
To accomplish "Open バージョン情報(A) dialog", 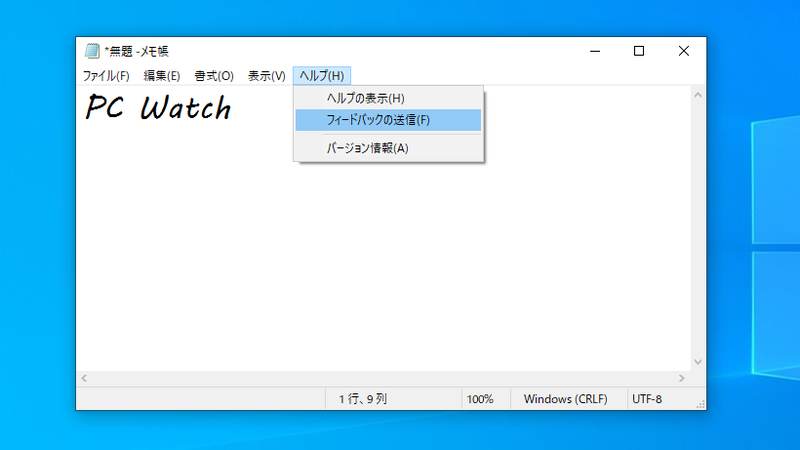I will pos(388,148).
